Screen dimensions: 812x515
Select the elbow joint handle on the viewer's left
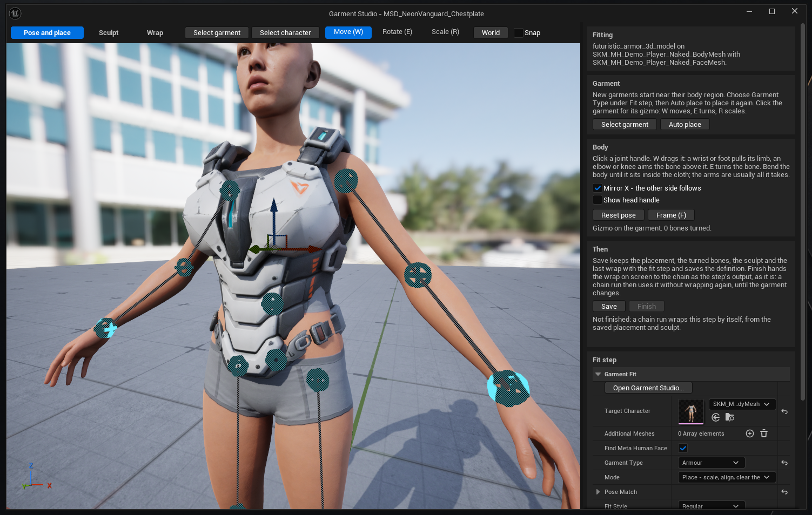pyautogui.click(x=184, y=267)
